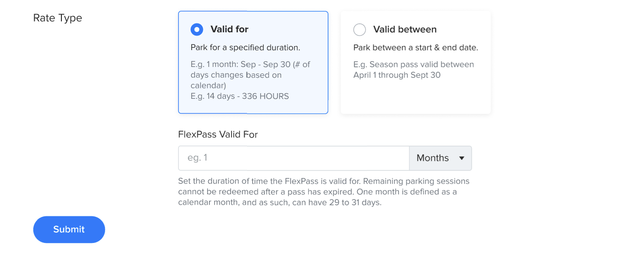Image resolution: width=644 pixels, height=265 pixels.
Task: Click the "Months" text in the unit selector
Action: tap(432, 158)
